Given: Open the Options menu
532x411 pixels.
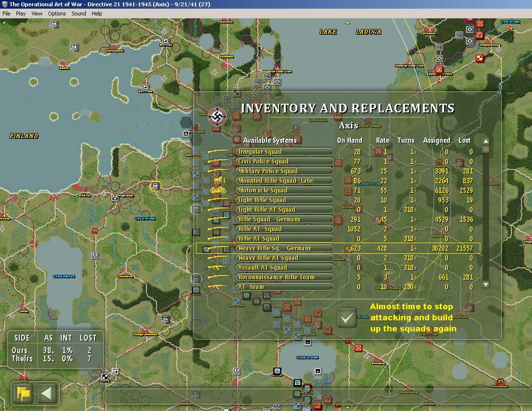Looking at the screenshot, I should click(56, 14).
